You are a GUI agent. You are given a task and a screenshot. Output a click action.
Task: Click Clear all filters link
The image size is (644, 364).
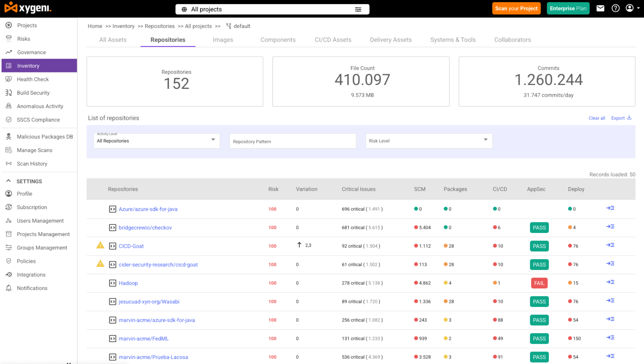tap(597, 118)
